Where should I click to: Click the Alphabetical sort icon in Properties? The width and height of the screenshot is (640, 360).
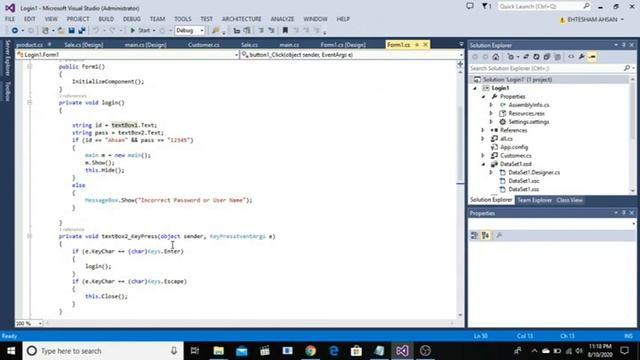(x=485, y=236)
